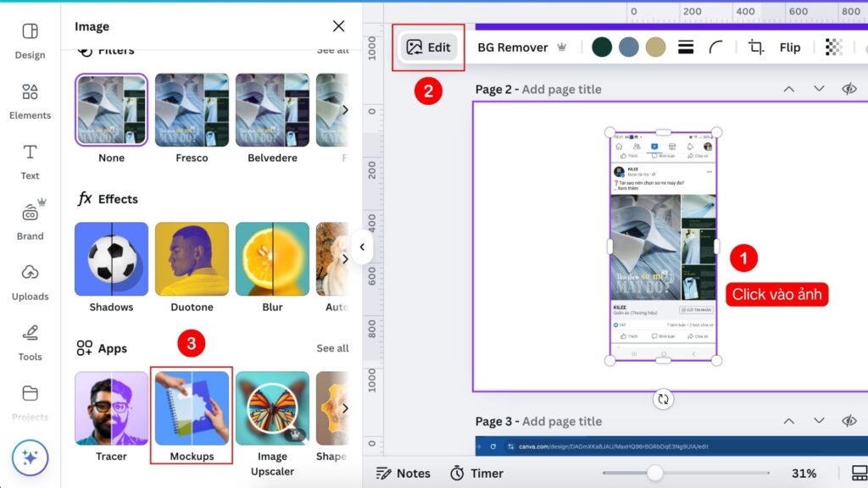The height and width of the screenshot is (488, 868).
Task: Launch the Canva AI sparkle assistant
Action: 30,457
